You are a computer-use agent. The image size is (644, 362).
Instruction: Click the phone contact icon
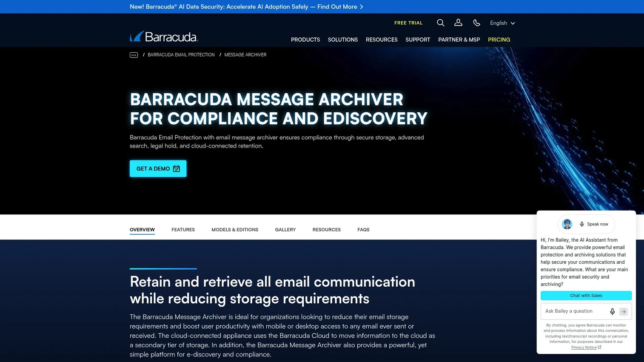pos(477,23)
